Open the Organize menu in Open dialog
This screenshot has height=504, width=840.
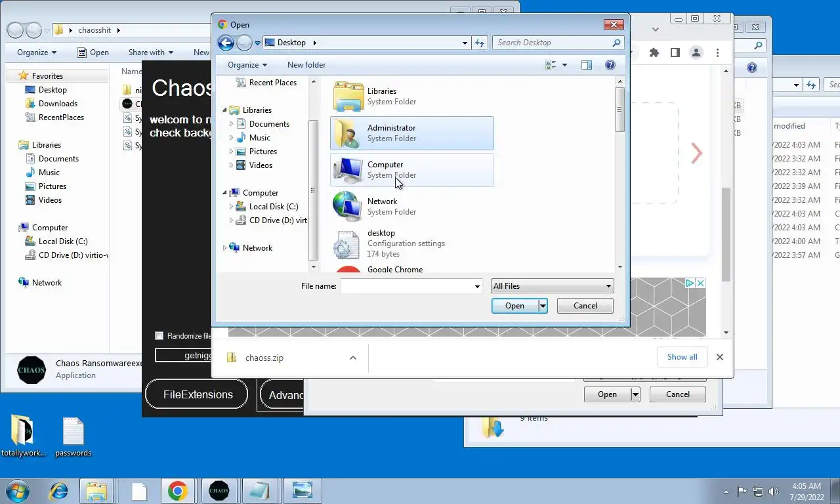tap(247, 65)
